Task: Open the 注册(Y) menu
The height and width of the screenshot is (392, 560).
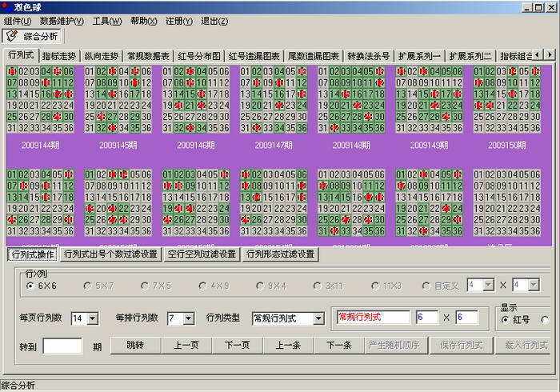Action: [x=179, y=21]
